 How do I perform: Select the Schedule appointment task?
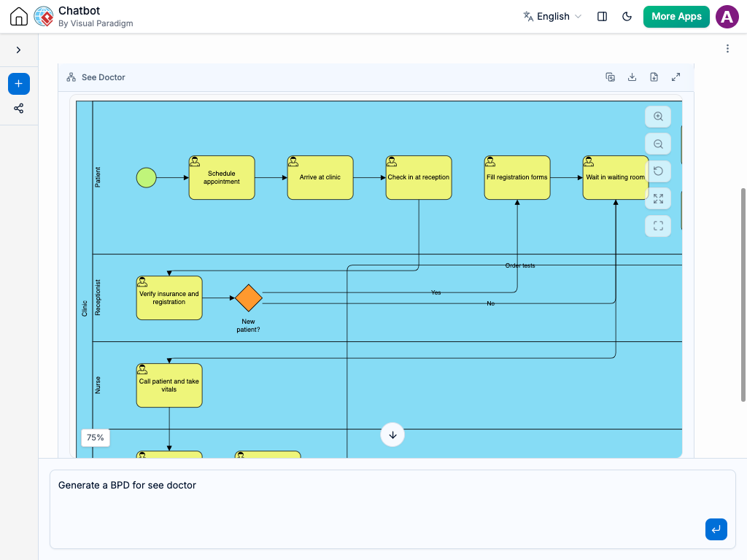222,178
